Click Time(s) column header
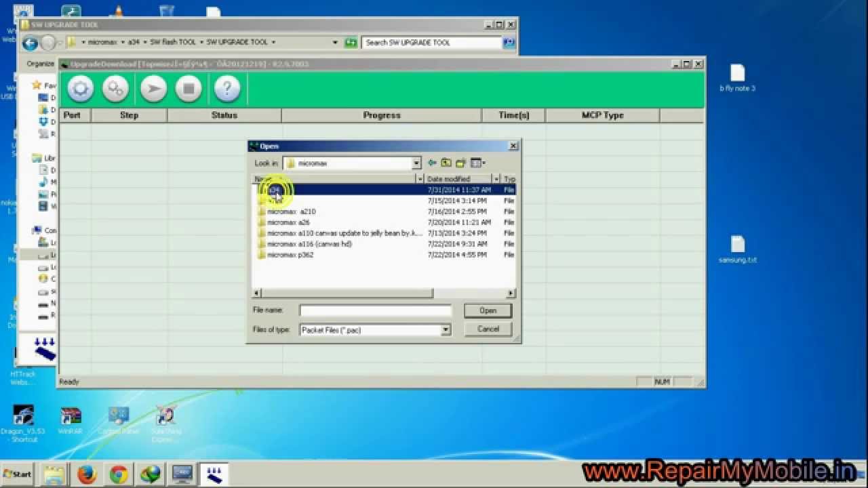 pos(513,115)
